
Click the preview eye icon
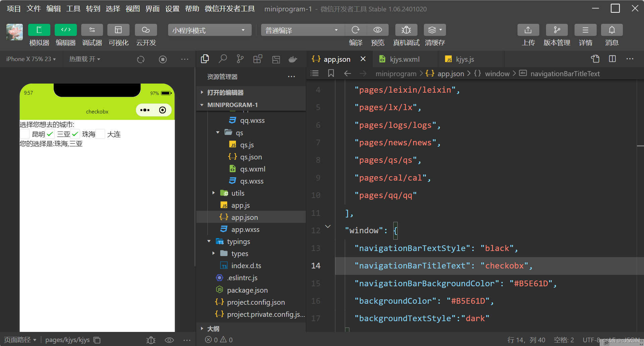[x=378, y=30]
